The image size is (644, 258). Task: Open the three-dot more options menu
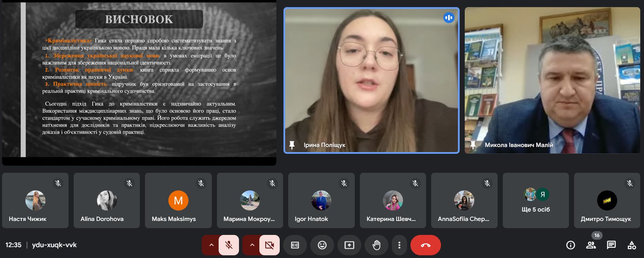(x=399, y=245)
